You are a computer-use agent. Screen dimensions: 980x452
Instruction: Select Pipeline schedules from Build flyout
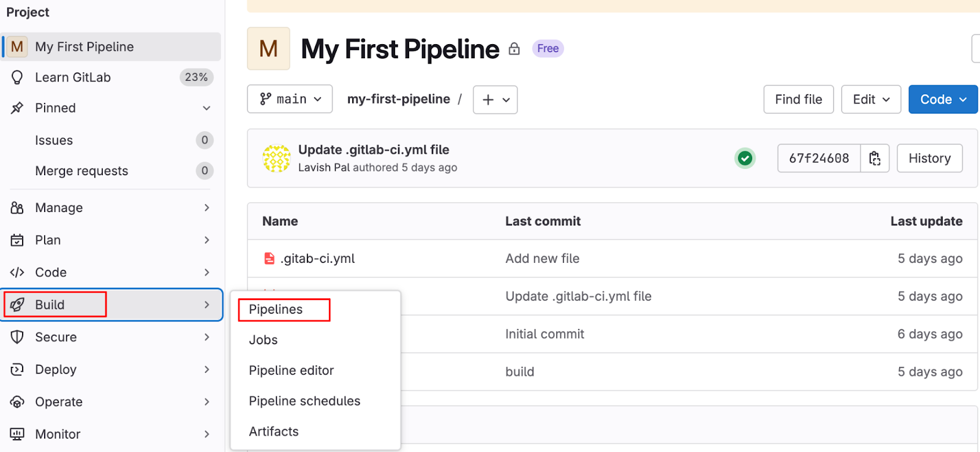(304, 401)
